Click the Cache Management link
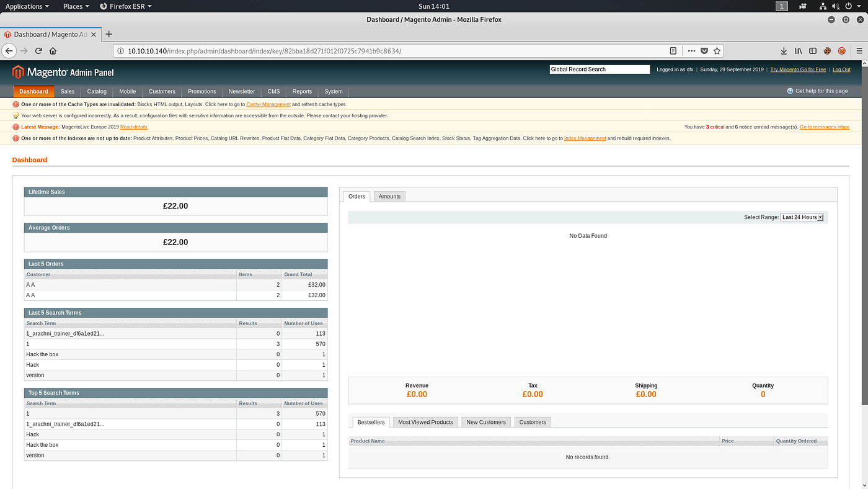 click(268, 104)
